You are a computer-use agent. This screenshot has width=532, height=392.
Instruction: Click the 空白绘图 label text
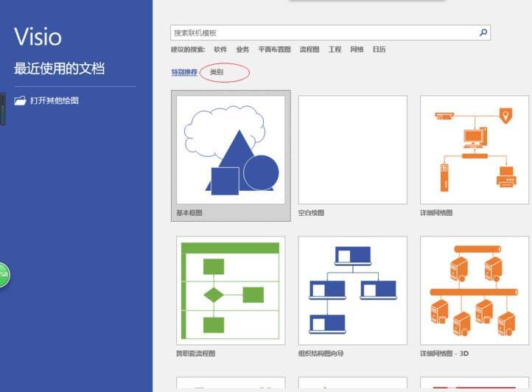click(x=311, y=213)
